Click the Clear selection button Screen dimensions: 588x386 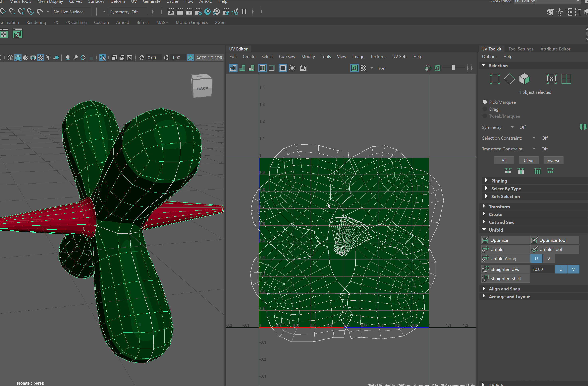click(x=528, y=160)
